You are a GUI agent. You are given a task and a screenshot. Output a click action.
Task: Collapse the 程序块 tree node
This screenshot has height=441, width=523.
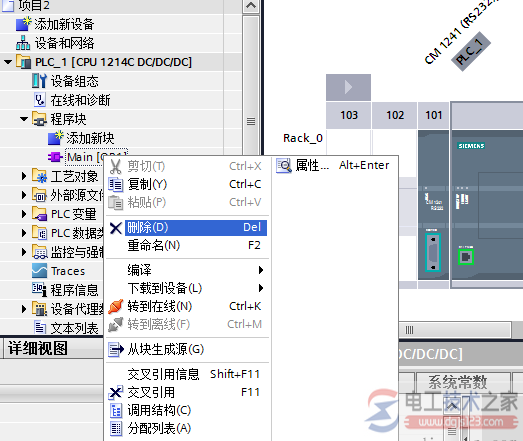pyautogui.click(x=24, y=119)
